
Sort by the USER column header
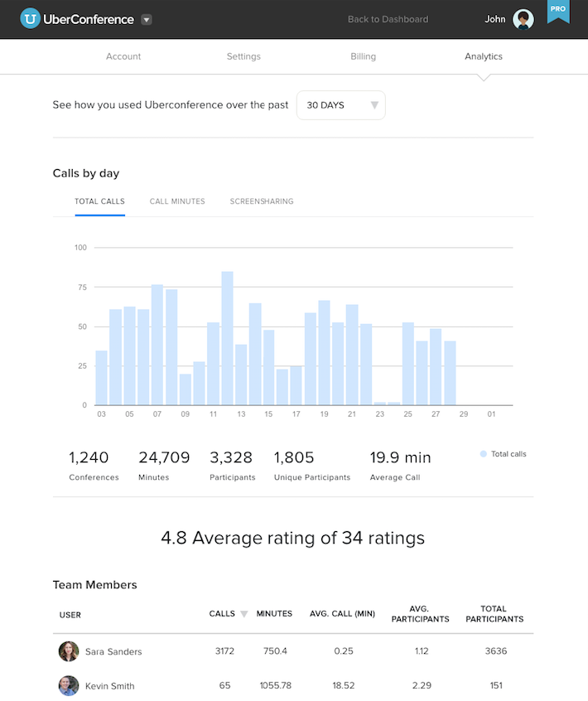pyautogui.click(x=70, y=615)
